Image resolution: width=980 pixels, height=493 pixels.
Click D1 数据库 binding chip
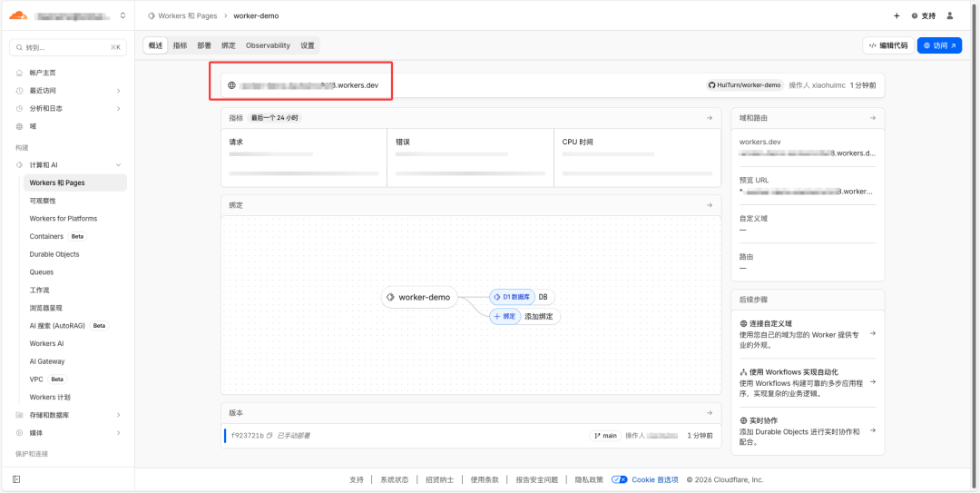coord(513,297)
